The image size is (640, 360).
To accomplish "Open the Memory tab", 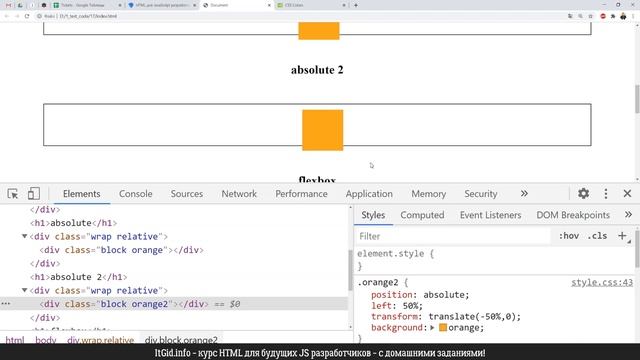I will pos(428,194).
